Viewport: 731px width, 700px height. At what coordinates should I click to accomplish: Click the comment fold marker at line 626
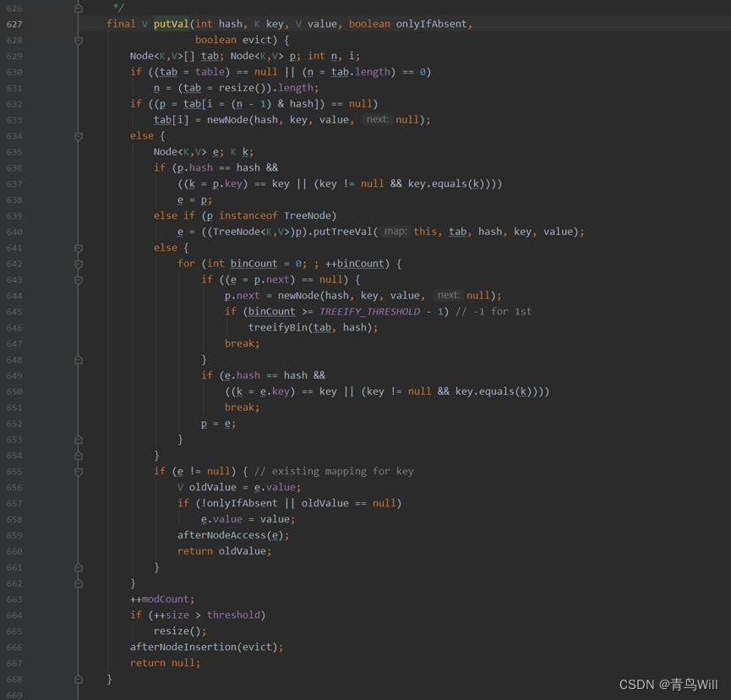pyautogui.click(x=79, y=8)
